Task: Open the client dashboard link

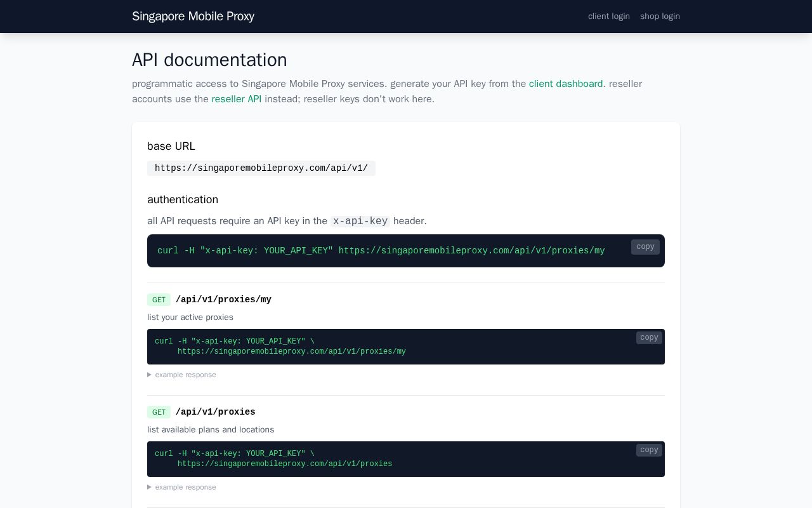Action: point(566,84)
